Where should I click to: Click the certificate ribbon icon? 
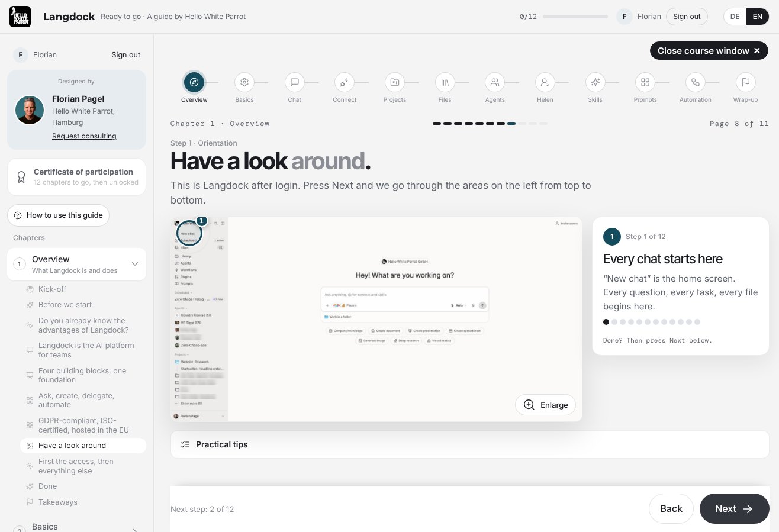point(21,177)
